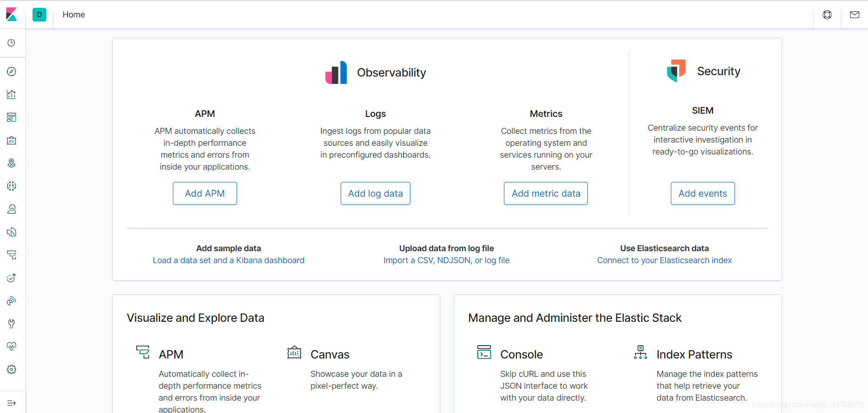Viewport: 868px width, 413px height.
Task: Click the Observability heading
Action: pyautogui.click(x=392, y=72)
